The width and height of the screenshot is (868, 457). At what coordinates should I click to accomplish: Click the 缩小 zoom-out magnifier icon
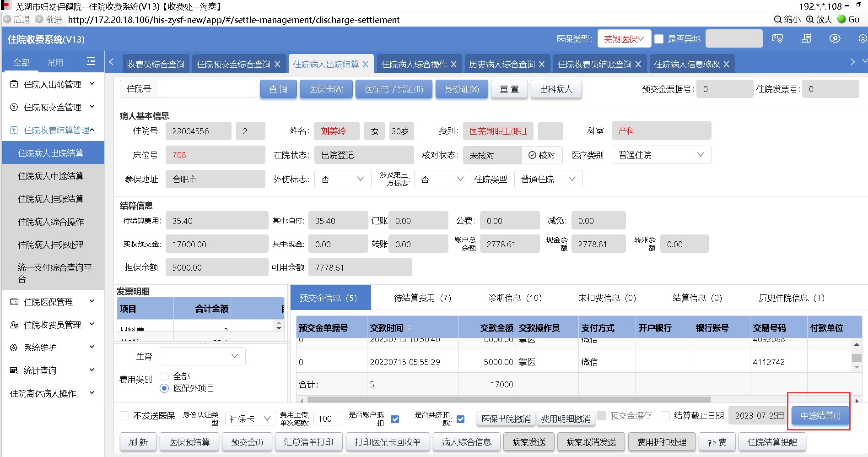[x=778, y=19]
